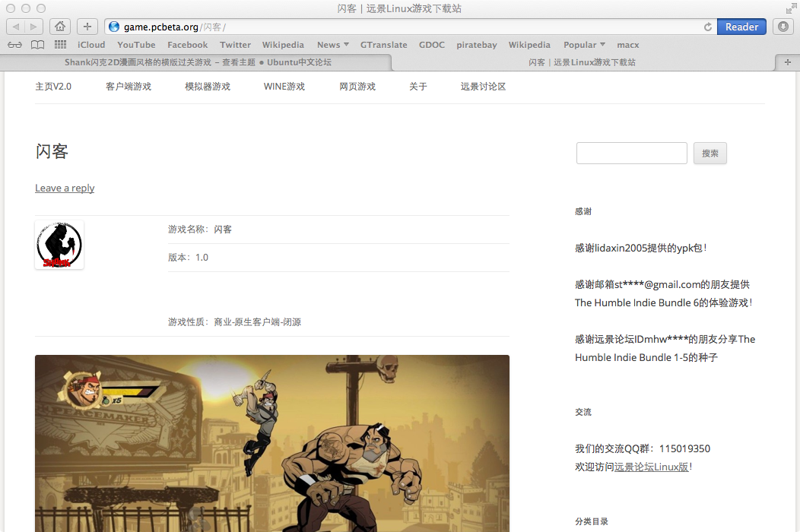This screenshot has width=800, height=532.
Task: Open the home page icon
Action: point(59,27)
